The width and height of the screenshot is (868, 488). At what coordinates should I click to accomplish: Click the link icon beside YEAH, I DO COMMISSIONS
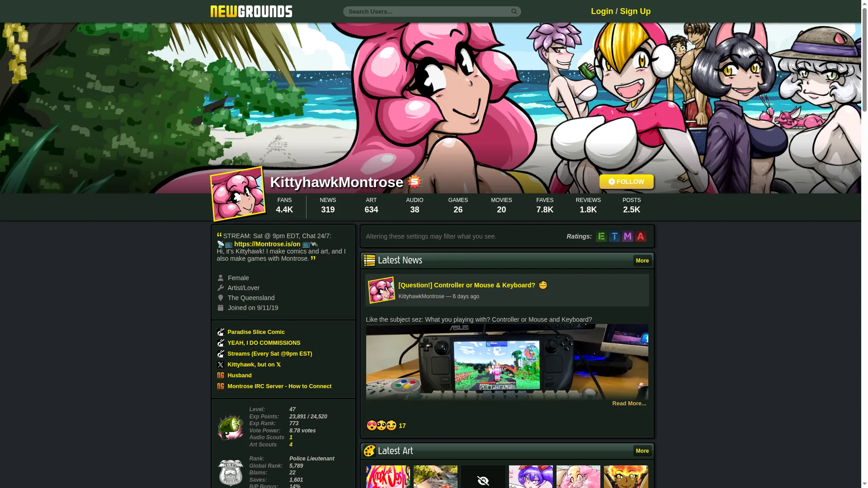click(221, 343)
